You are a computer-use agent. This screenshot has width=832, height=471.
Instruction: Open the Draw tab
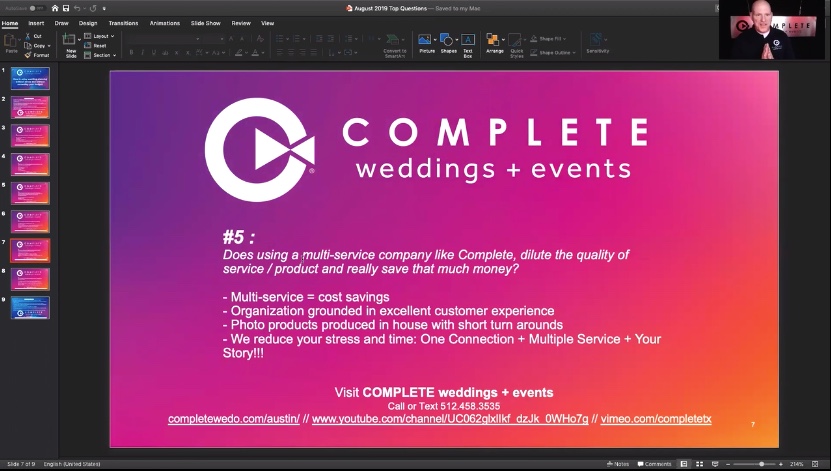62,23
